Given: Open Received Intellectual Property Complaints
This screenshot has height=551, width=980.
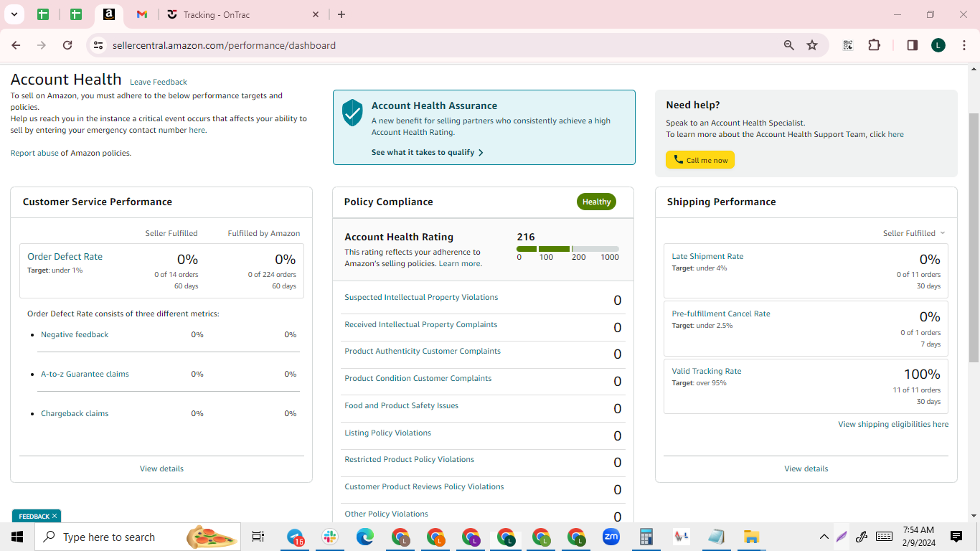Looking at the screenshot, I should (x=421, y=324).
